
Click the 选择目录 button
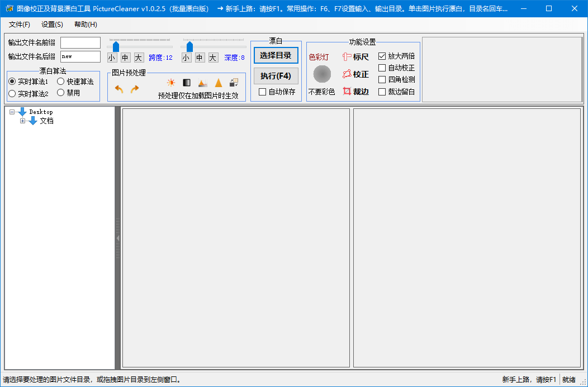(276, 55)
